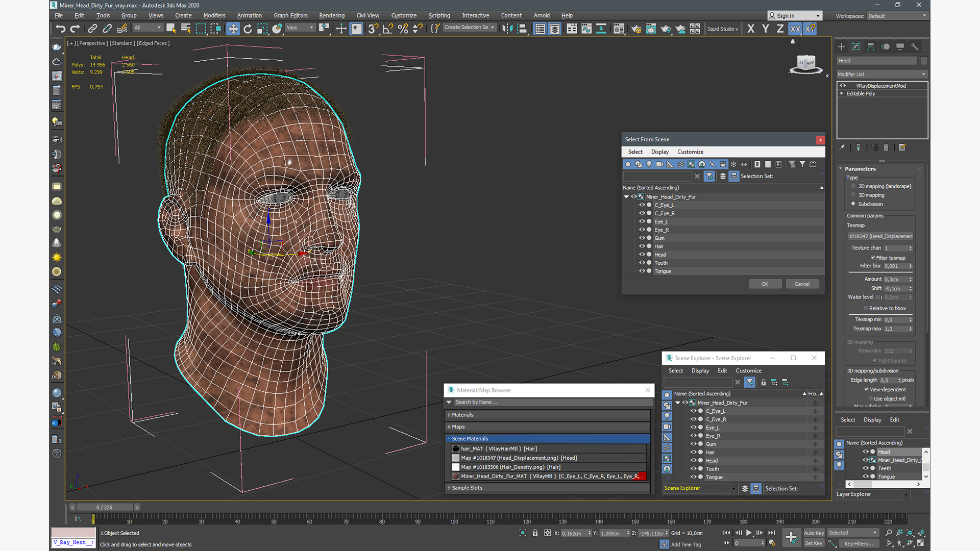Toggle the Angle Snap button
980x551 pixels.
coord(388,29)
